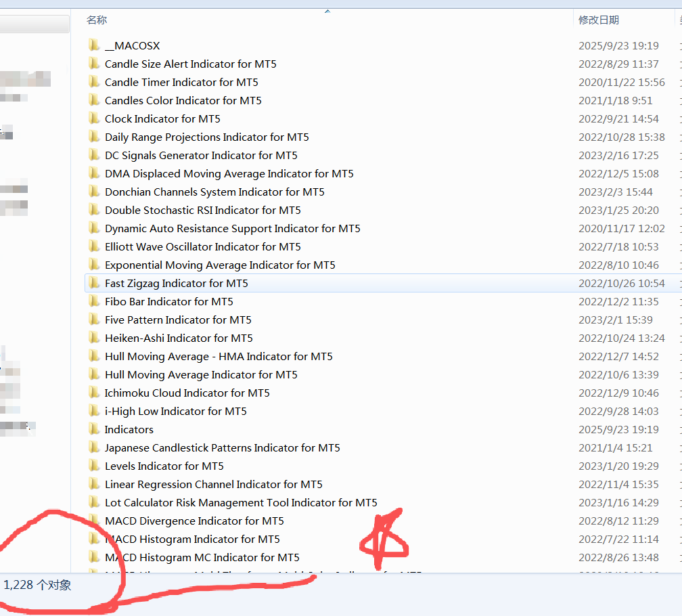Click the Candles Color Indicator folder icon
Screen dimensions: 682x616
94,100
